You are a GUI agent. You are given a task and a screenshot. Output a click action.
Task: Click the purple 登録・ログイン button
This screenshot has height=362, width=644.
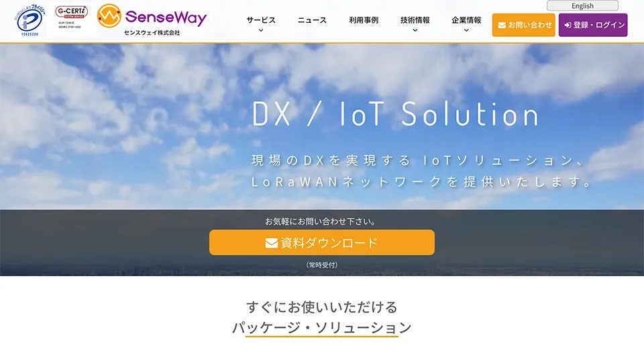pyautogui.click(x=593, y=25)
